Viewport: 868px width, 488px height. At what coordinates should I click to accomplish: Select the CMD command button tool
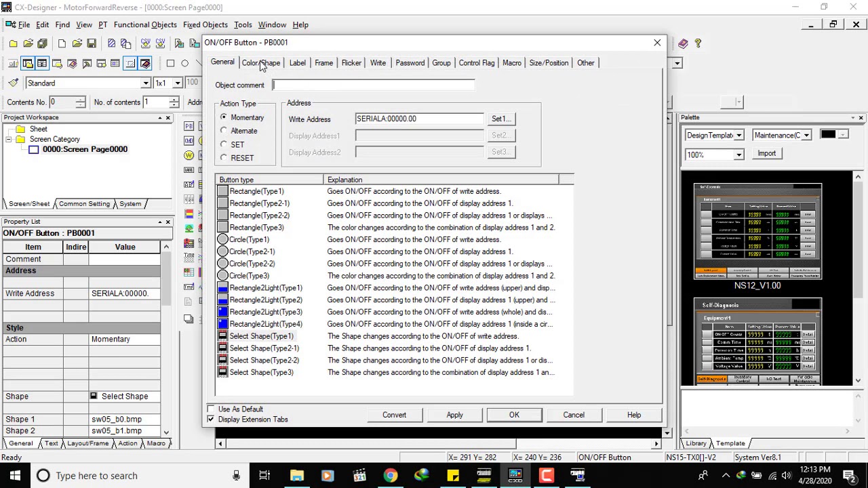pos(189,141)
